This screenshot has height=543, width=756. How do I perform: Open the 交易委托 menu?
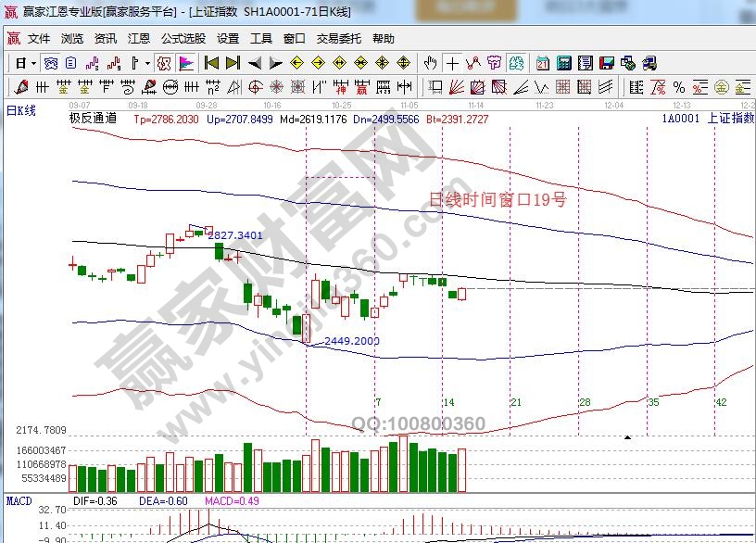tap(340, 39)
